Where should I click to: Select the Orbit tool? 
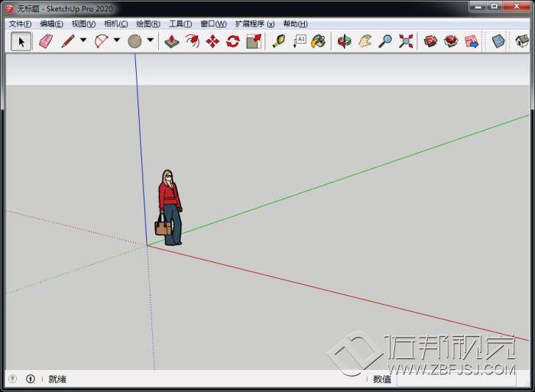coord(345,41)
